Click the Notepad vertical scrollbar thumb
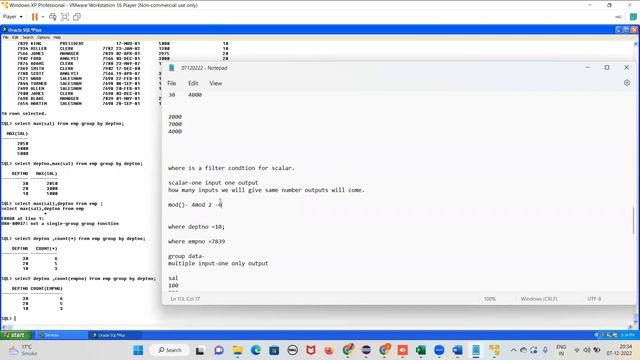The image size is (640, 360). point(633,220)
